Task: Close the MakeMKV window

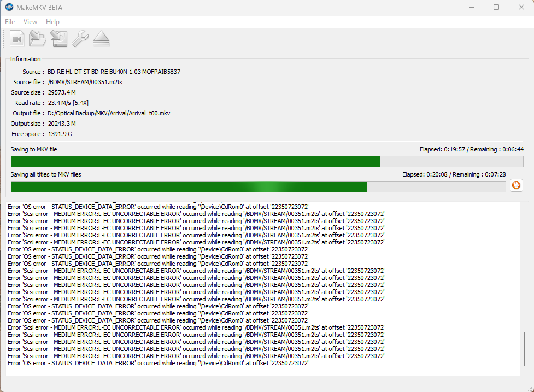Action: coord(521,7)
